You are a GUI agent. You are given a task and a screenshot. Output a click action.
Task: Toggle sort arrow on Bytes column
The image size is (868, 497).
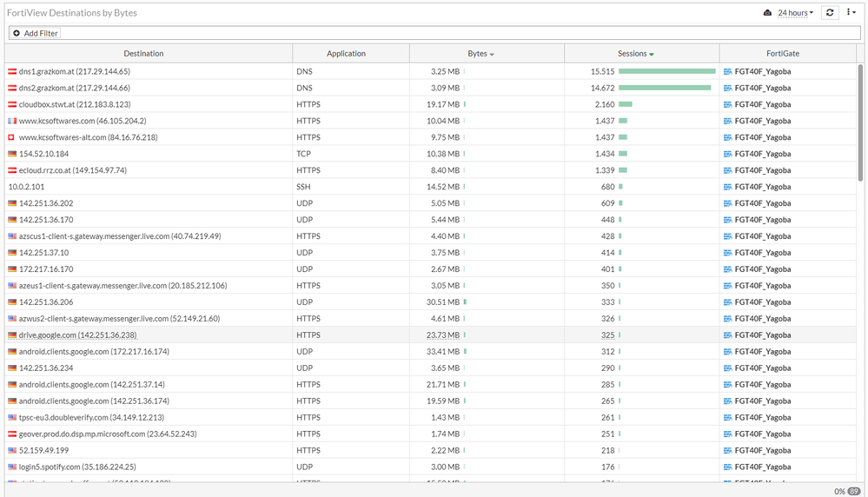(x=492, y=55)
